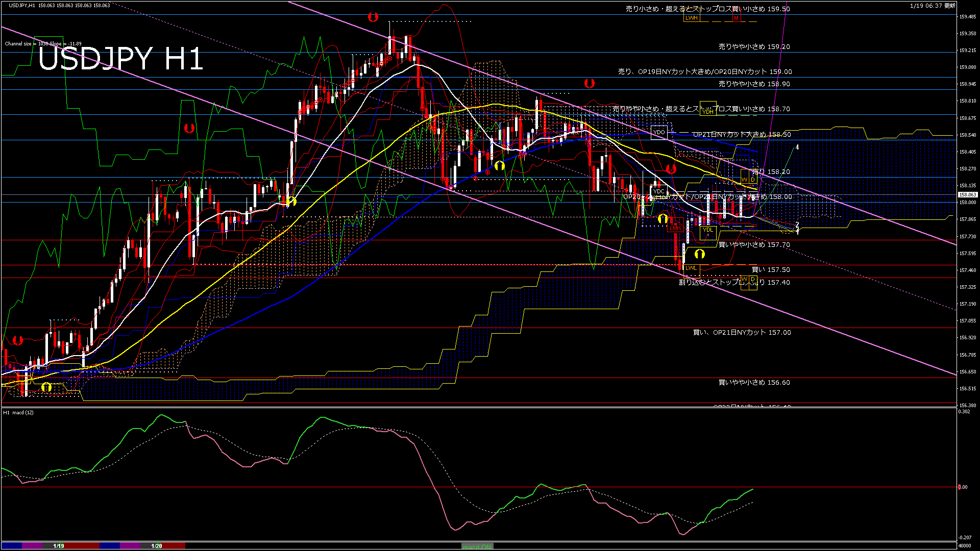Image resolution: width=980 pixels, height=551 pixels.
Task: Click the yellow up arrow above the LWL label
Action: [699, 254]
